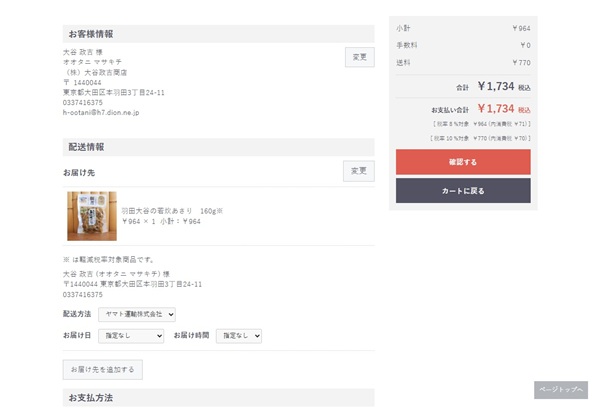Click the 送料 ￥770 row
Image resolution: width=600 pixels, height=410 pixels.
tap(463, 63)
